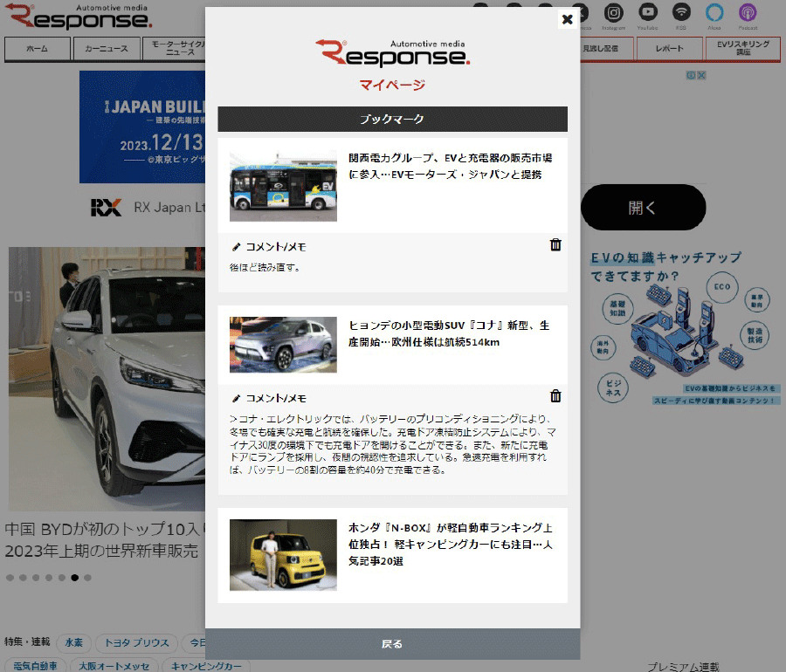
Task: Open the ホーム menu item
Action: [37, 49]
